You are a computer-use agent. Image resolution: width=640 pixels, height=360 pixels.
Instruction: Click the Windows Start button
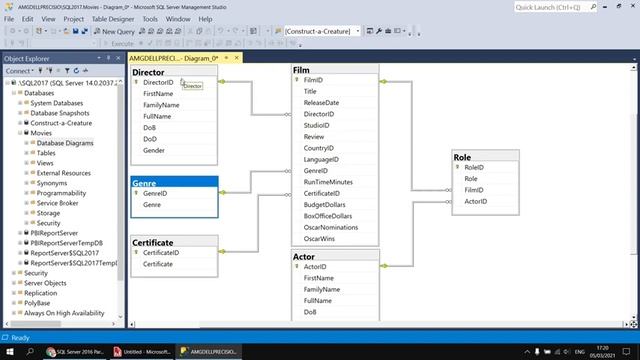coord(9,351)
